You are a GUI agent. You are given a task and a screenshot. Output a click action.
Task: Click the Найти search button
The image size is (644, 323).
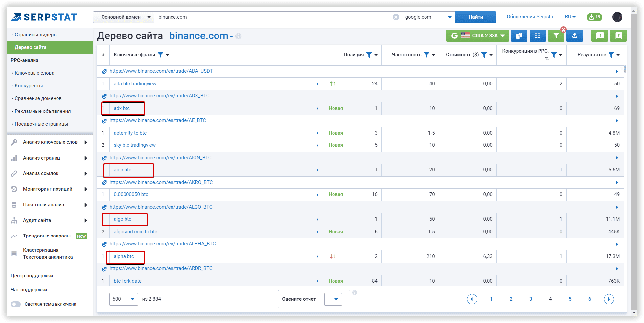point(476,17)
